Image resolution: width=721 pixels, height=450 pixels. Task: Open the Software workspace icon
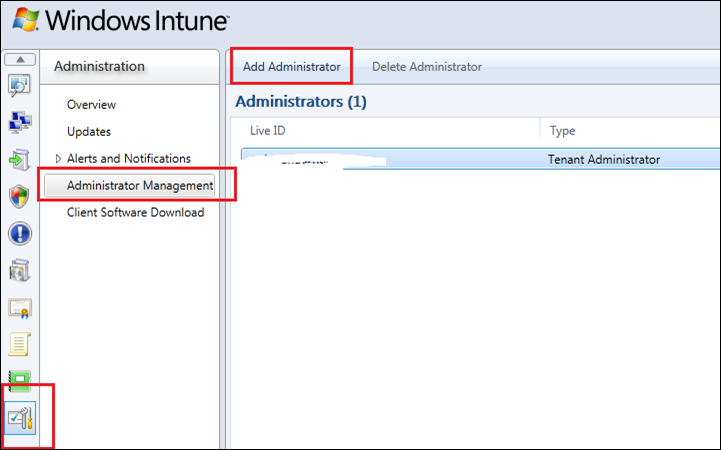[19, 270]
